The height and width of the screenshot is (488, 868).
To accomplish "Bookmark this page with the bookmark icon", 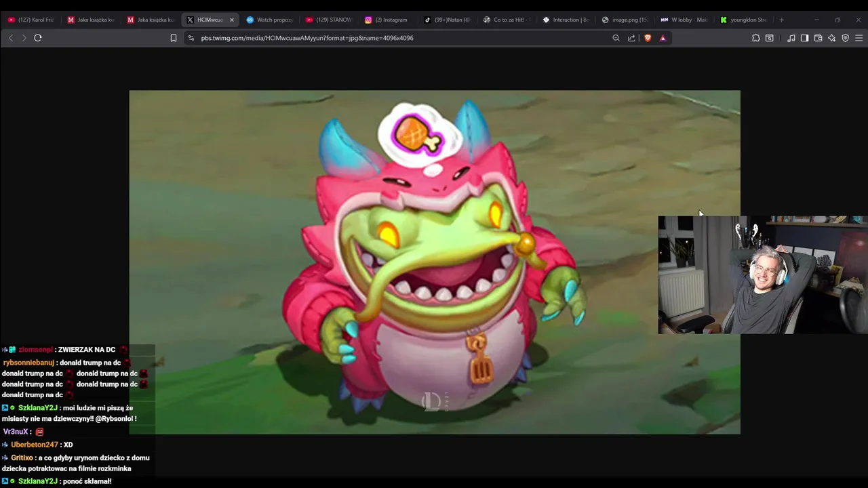I will pos(174,38).
